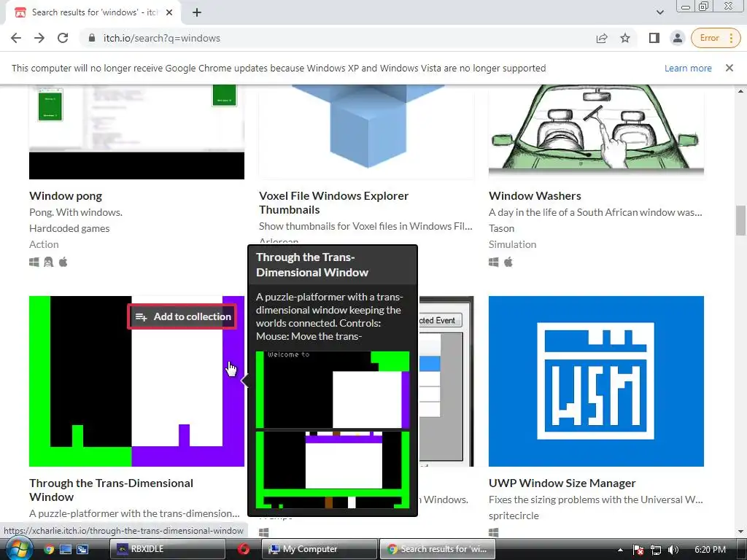Open the Chrome profile avatar

[x=678, y=38]
